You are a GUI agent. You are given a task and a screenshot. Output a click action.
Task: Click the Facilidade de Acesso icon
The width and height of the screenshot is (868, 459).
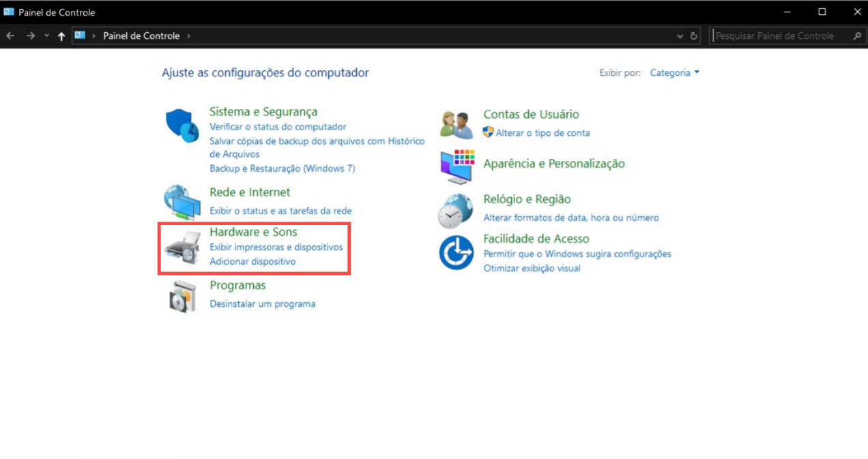tap(456, 252)
